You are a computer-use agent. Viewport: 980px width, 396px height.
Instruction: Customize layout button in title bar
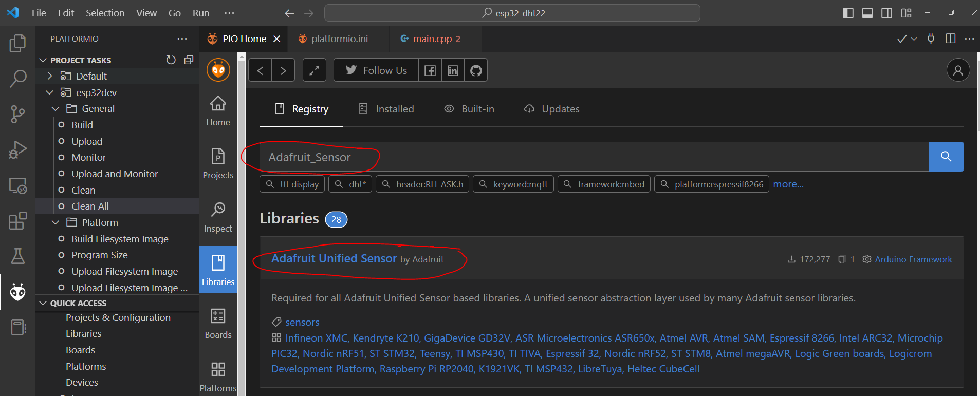(906, 13)
